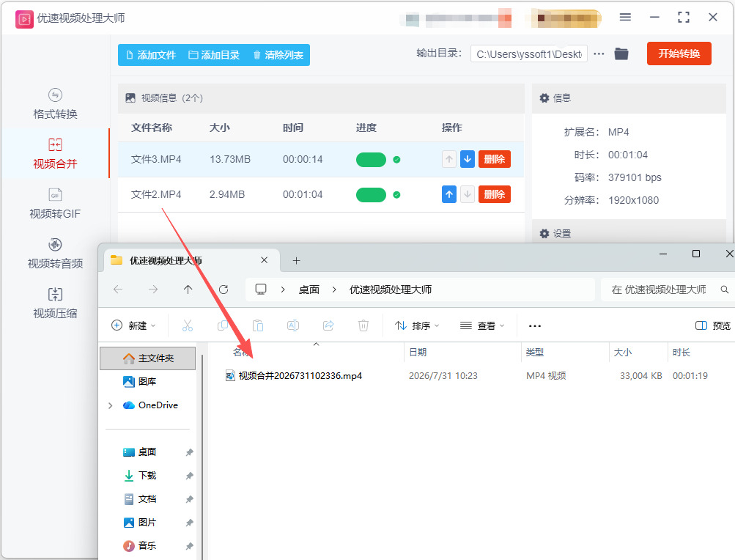Go back in File Explorer
This screenshot has width=735, height=560.
point(118,290)
